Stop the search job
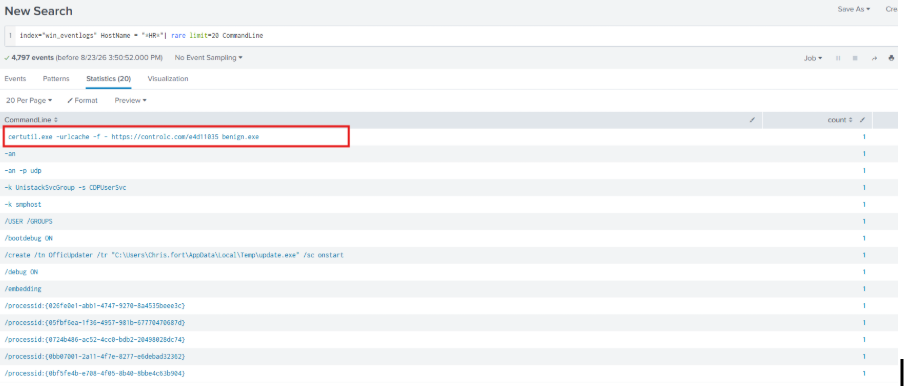The width and height of the screenshot is (905, 386). coord(855,58)
